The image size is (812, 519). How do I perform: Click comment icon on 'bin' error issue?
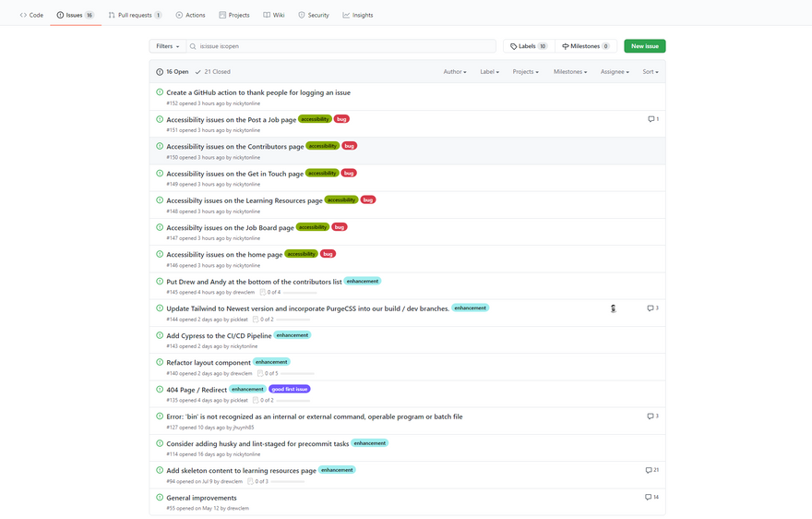(x=651, y=416)
